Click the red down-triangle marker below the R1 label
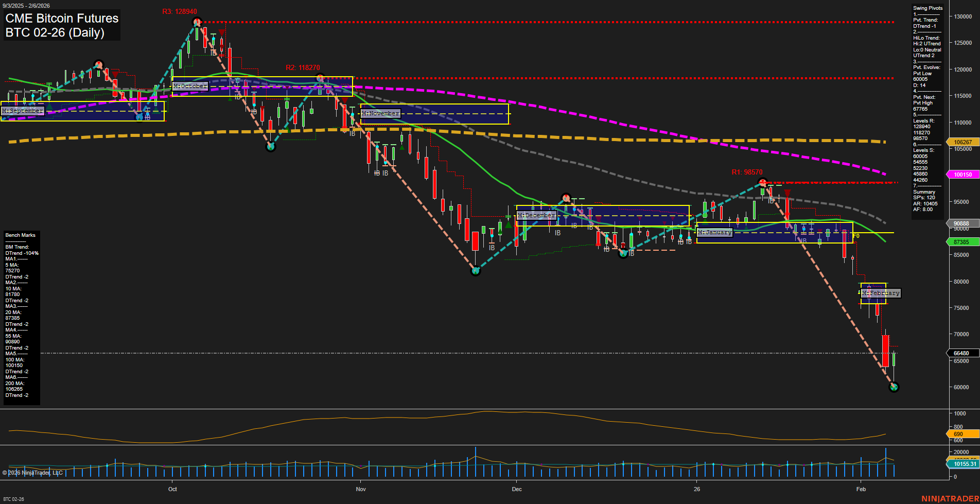 pyautogui.click(x=787, y=193)
